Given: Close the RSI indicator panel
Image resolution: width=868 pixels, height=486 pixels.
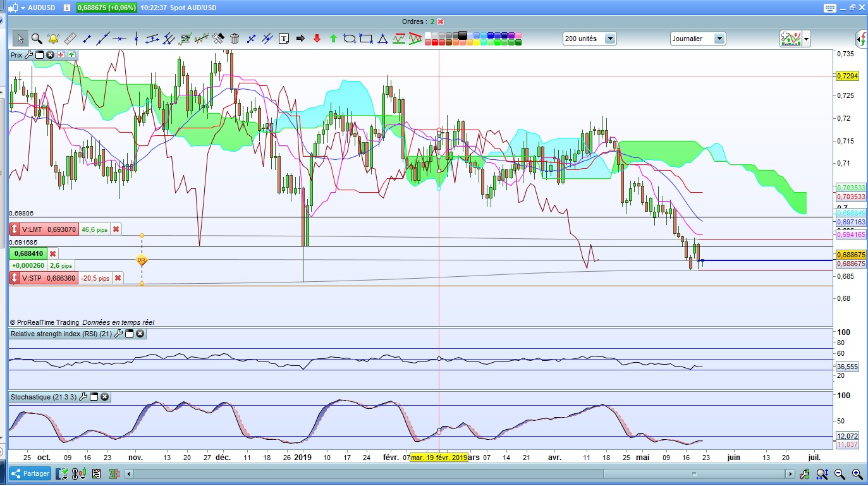Looking at the screenshot, I should coord(140,334).
